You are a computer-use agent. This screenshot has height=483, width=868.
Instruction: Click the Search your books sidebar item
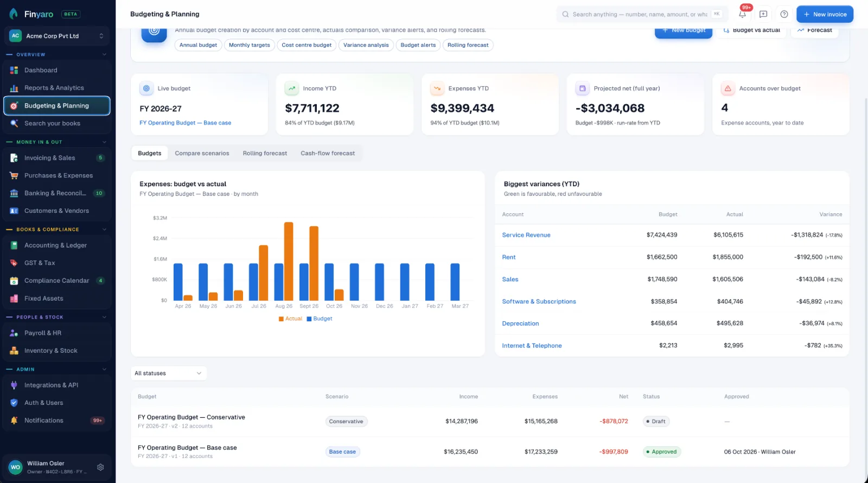click(57, 124)
